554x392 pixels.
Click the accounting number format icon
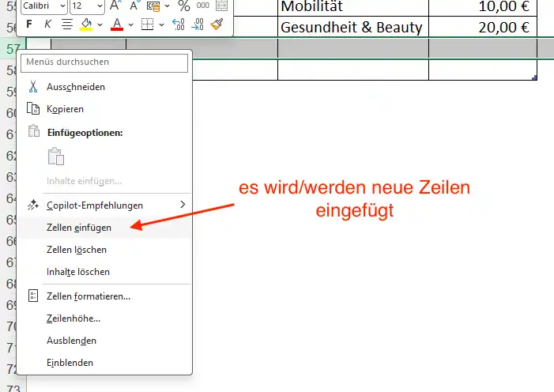click(153, 6)
